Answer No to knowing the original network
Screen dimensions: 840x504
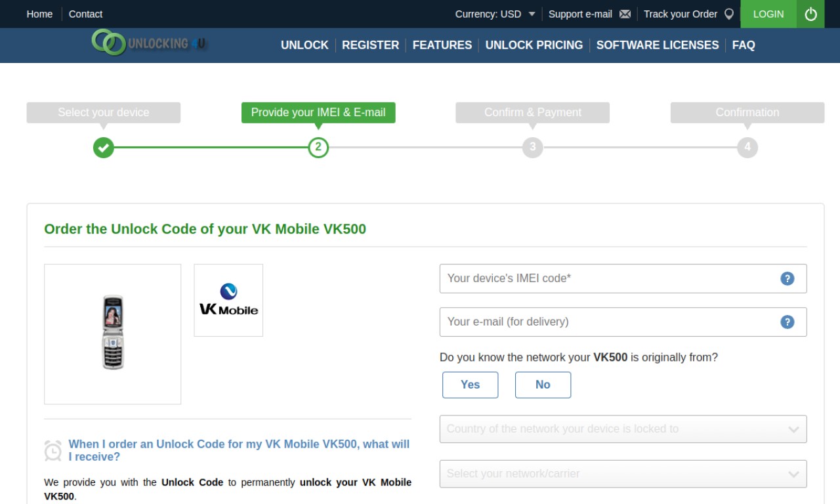[x=543, y=385]
